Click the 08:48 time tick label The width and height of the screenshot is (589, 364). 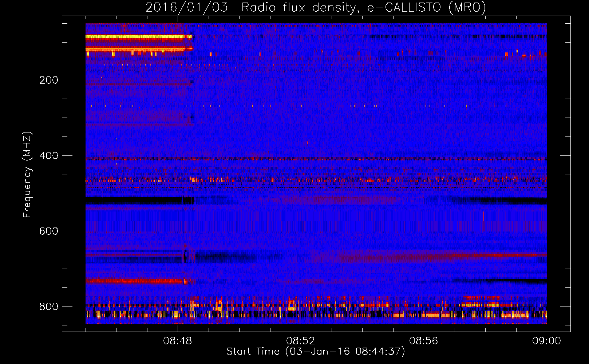click(x=178, y=341)
